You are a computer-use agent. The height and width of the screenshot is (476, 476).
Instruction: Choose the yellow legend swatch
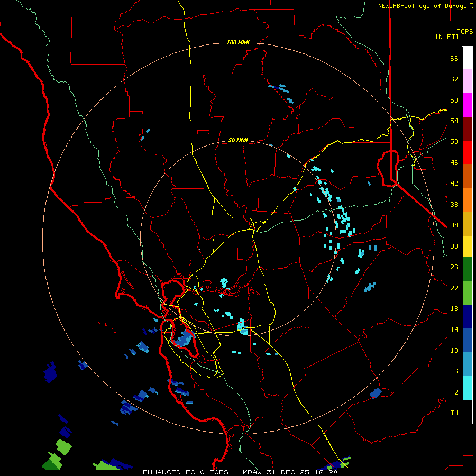coord(467,246)
